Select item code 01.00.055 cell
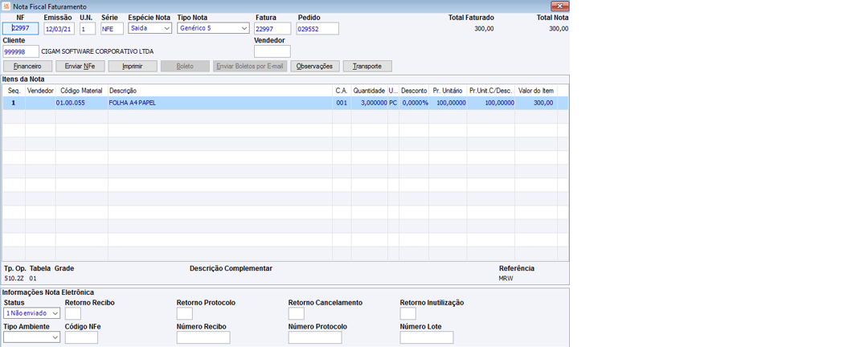Viewport: 868px width, 347px height. coord(82,103)
